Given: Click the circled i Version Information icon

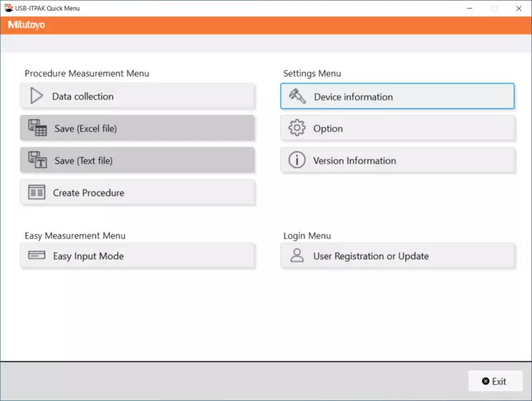Looking at the screenshot, I should [x=297, y=160].
